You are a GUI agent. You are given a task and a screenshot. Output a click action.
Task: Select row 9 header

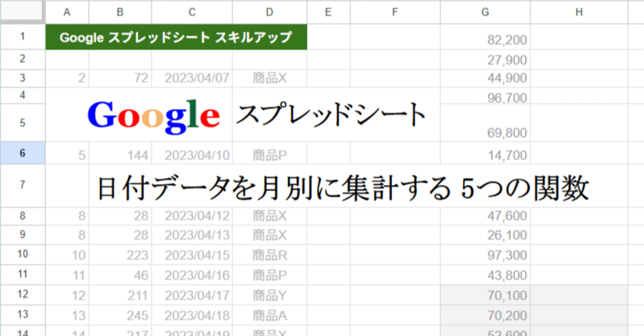23,235
